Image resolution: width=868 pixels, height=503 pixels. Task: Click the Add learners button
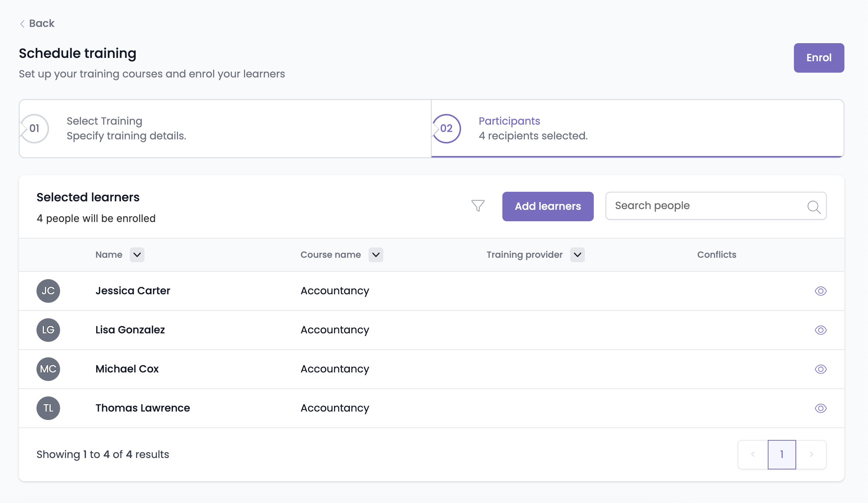coord(548,206)
